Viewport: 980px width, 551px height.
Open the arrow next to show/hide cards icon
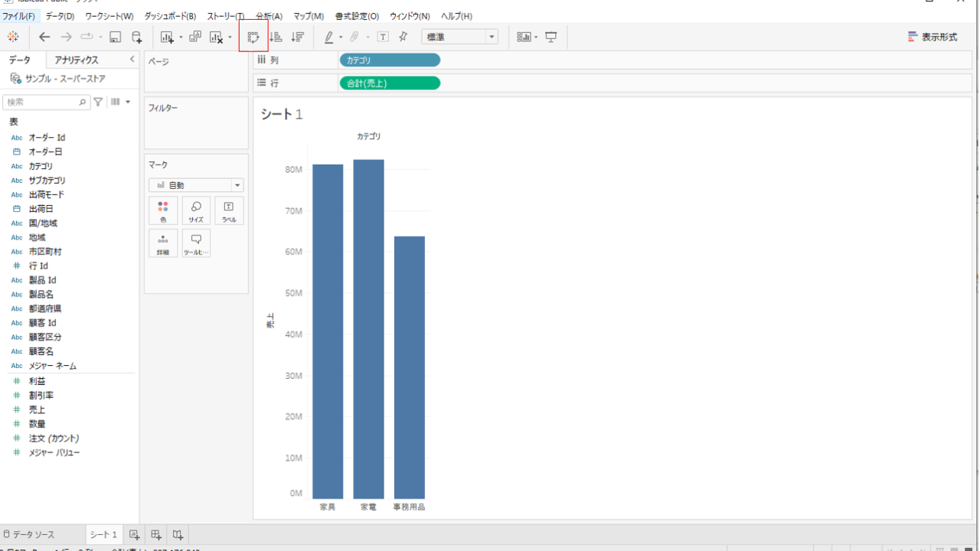536,37
